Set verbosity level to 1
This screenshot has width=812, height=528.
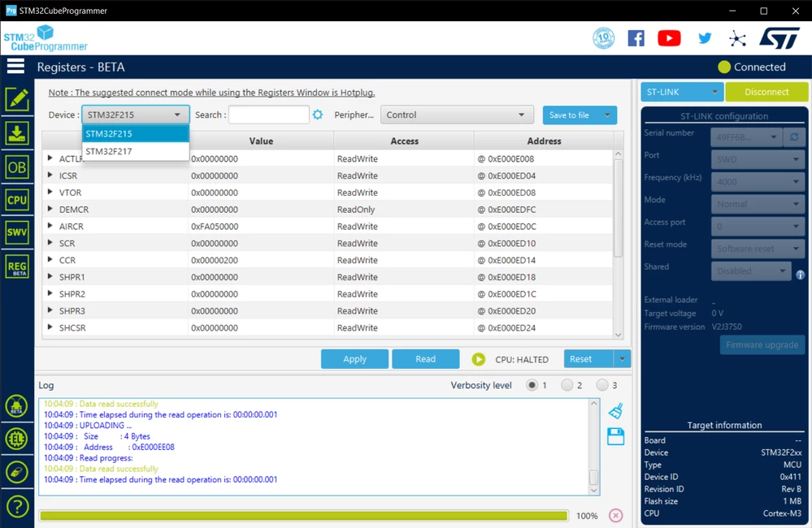click(532, 385)
